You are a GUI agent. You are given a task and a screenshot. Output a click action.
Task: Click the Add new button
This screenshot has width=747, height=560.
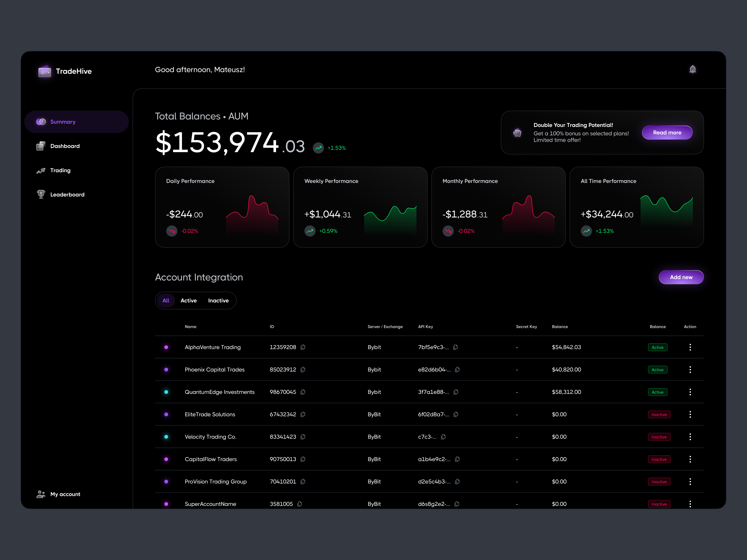[x=681, y=277]
